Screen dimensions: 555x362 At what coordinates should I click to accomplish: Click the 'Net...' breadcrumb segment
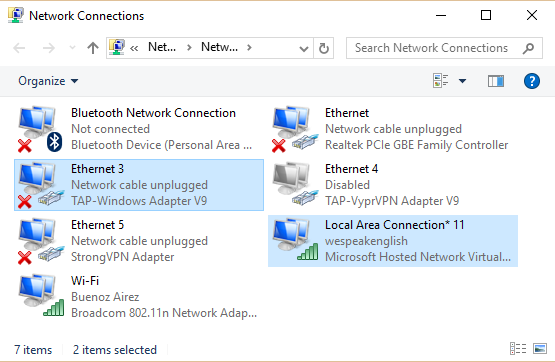[162, 47]
